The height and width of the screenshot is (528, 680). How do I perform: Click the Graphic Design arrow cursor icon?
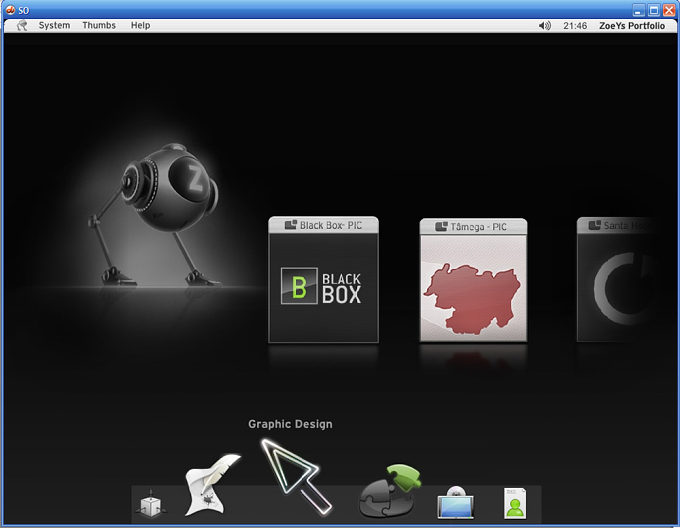[x=296, y=477]
